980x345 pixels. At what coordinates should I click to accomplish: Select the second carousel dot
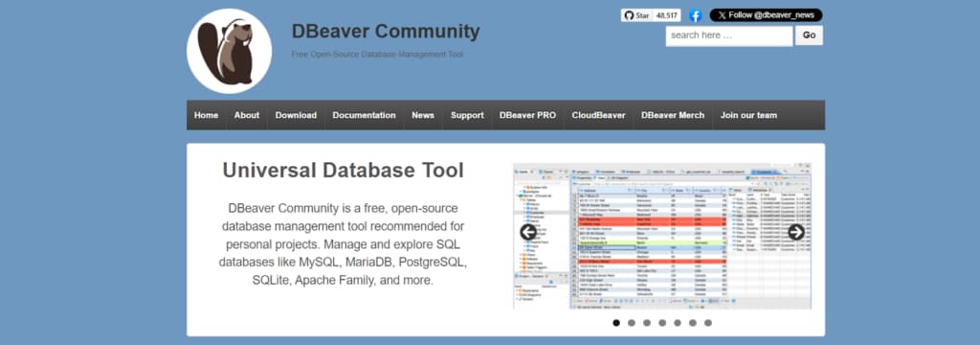pyautogui.click(x=632, y=323)
